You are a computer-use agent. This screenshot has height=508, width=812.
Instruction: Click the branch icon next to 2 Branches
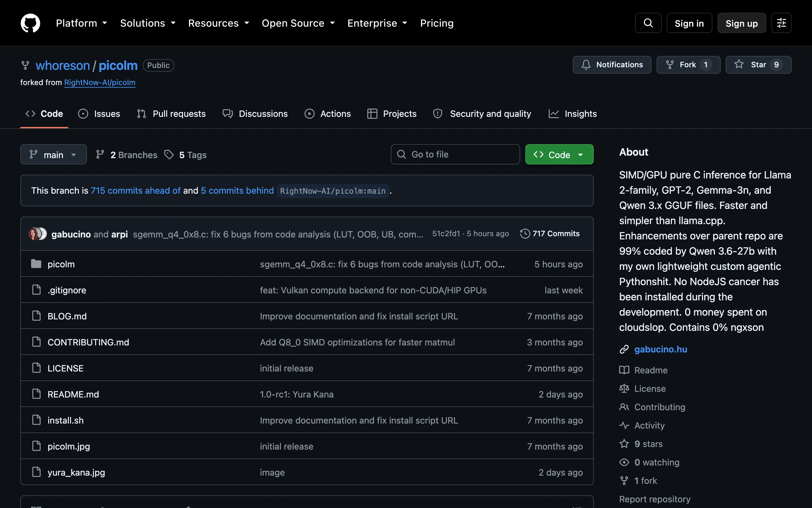(100, 155)
